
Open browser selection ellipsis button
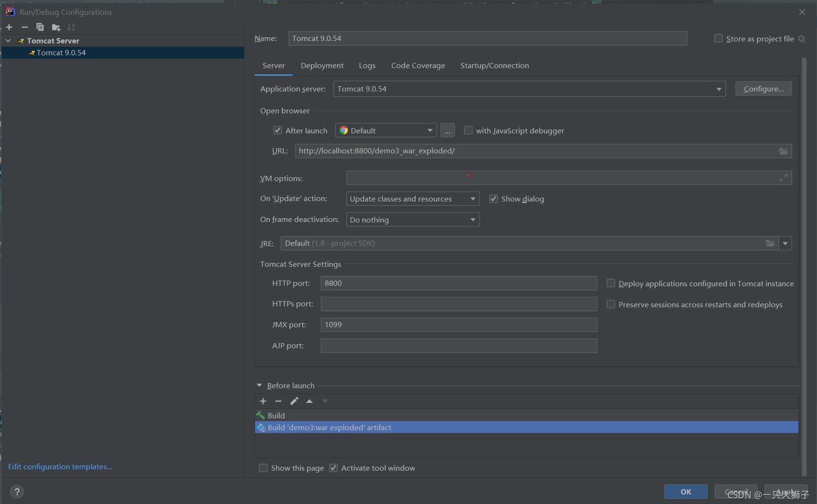(x=448, y=131)
